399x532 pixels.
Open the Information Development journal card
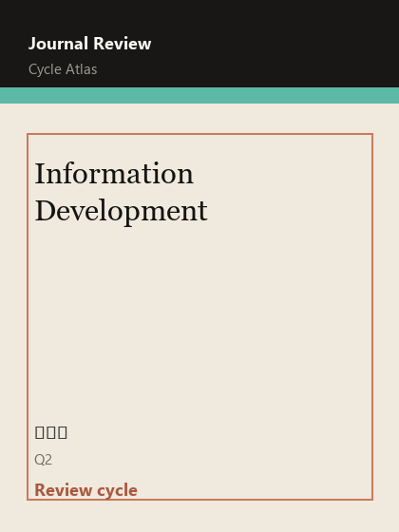(x=199, y=316)
